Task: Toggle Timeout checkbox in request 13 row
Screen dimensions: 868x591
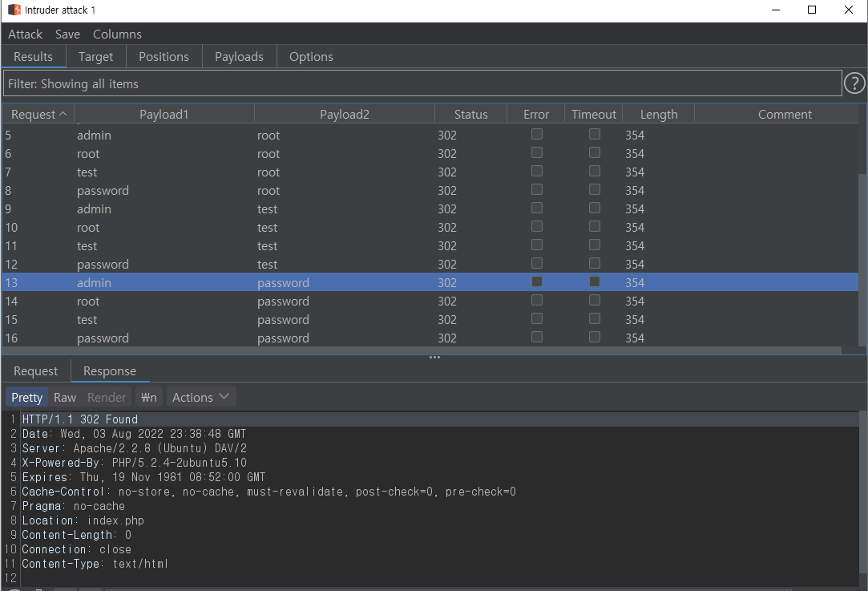Action: click(595, 281)
